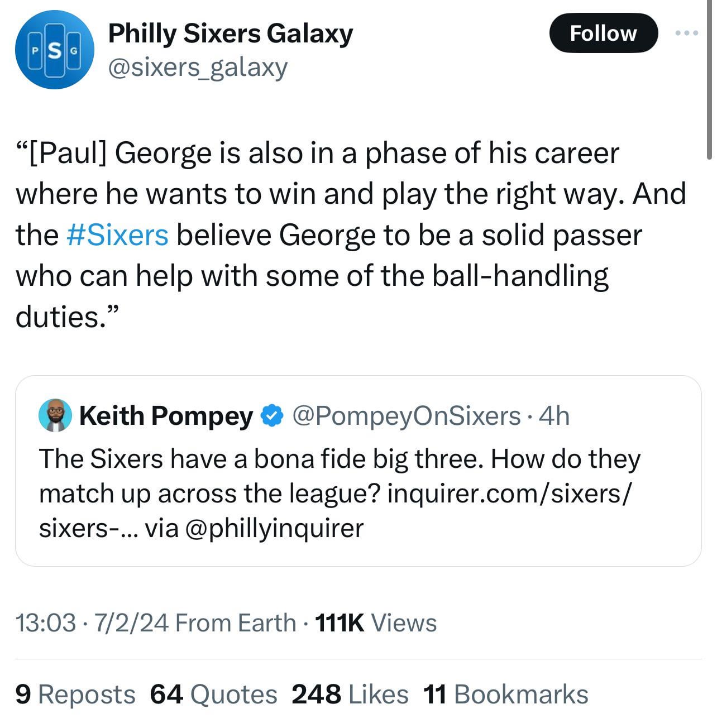Screen dimensions: 717x728
Task: Click the @phillyinquirer mention
Action: pos(273,528)
